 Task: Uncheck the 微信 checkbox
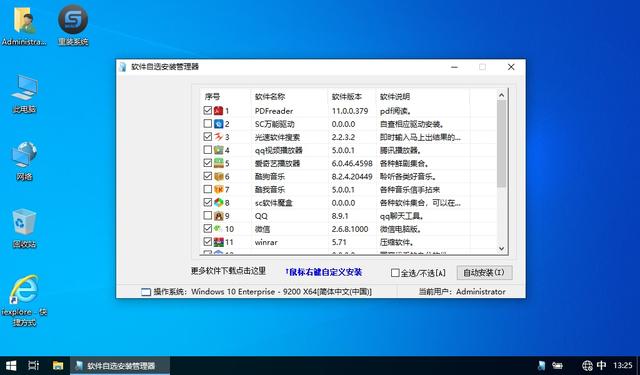tap(207, 228)
